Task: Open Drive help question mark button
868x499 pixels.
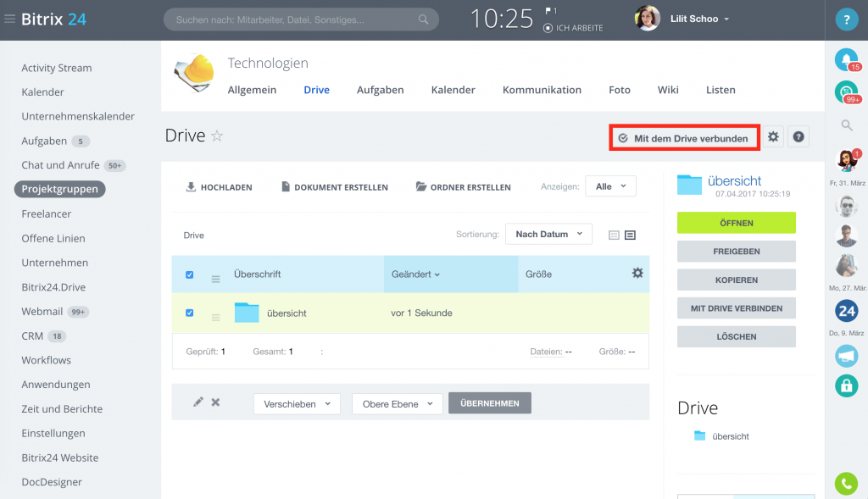Action: click(x=798, y=136)
